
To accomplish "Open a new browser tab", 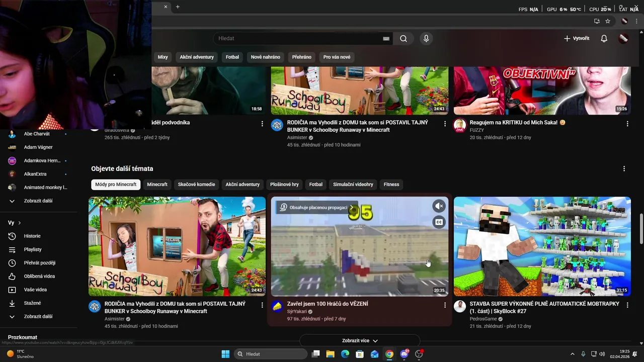I will click(x=178, y=7).
